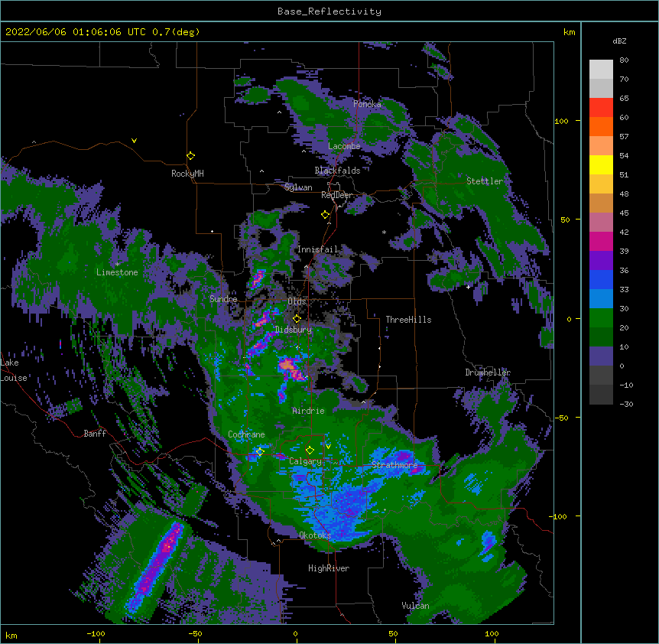Click the yellow v marker northeast of Calgary
659x644 pixels.
tap(328, 447)
